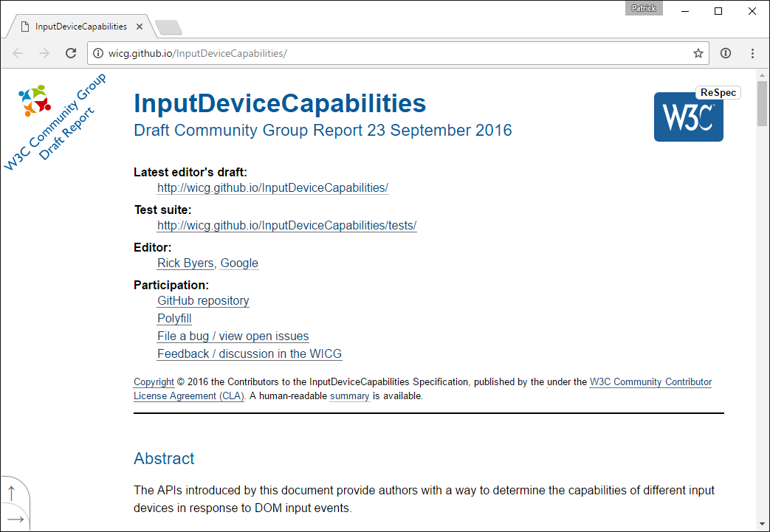
Task: Click the up arrow in the page corner
Action: [x=12, y=493]
